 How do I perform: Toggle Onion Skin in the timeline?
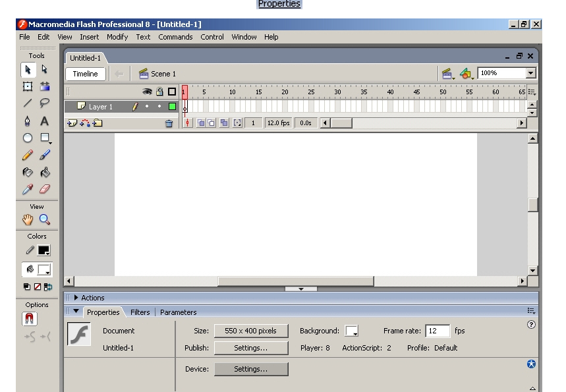click(x=201, y=123)
